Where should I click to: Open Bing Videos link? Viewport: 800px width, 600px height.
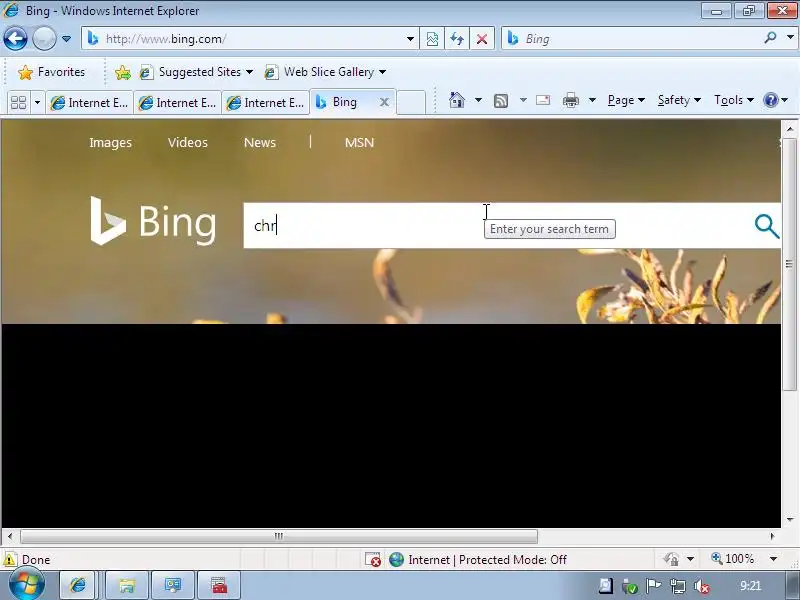point(188,142)
